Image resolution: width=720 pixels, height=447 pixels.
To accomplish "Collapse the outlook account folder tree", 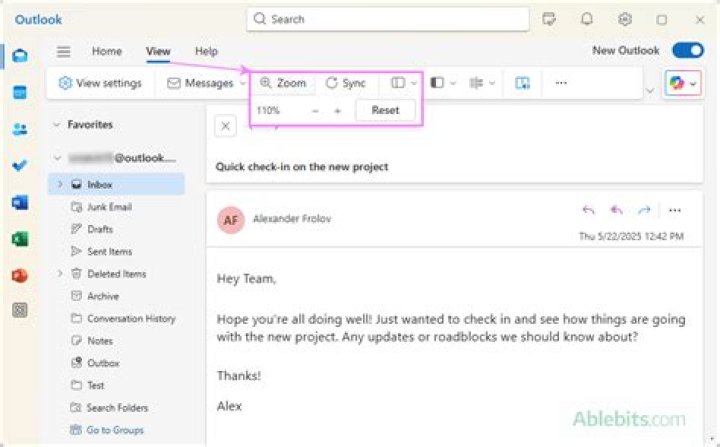I will [57, 158].
